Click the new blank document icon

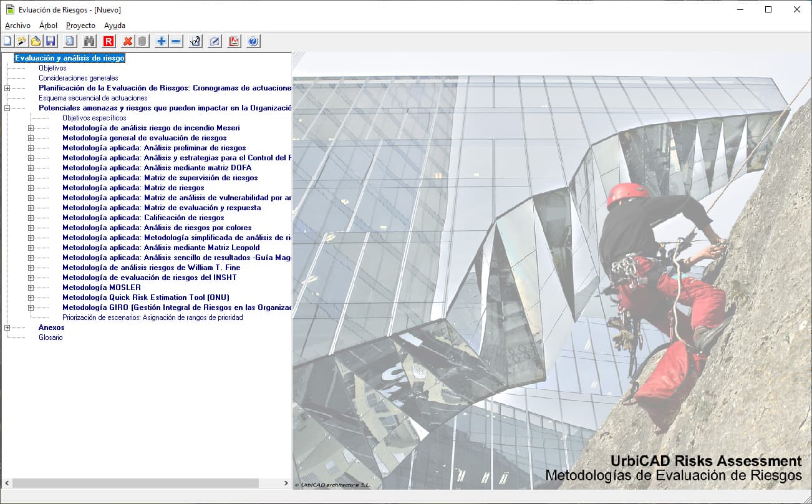pyautogui.click(x=7, y=42)
